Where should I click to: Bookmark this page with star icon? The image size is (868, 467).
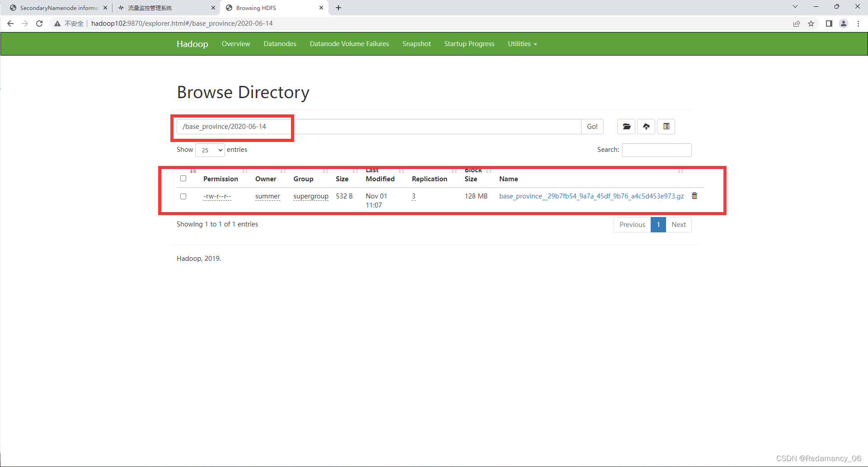tap(811, 24)
